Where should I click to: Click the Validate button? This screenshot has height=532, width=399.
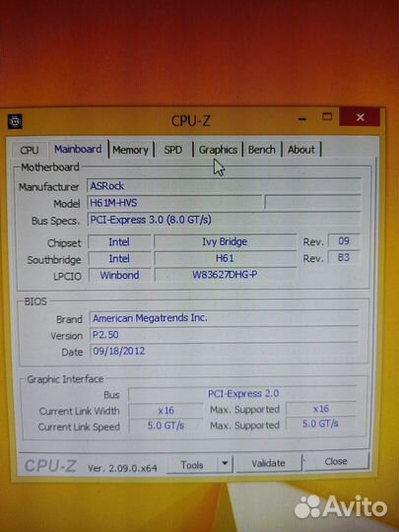[268, 463]
